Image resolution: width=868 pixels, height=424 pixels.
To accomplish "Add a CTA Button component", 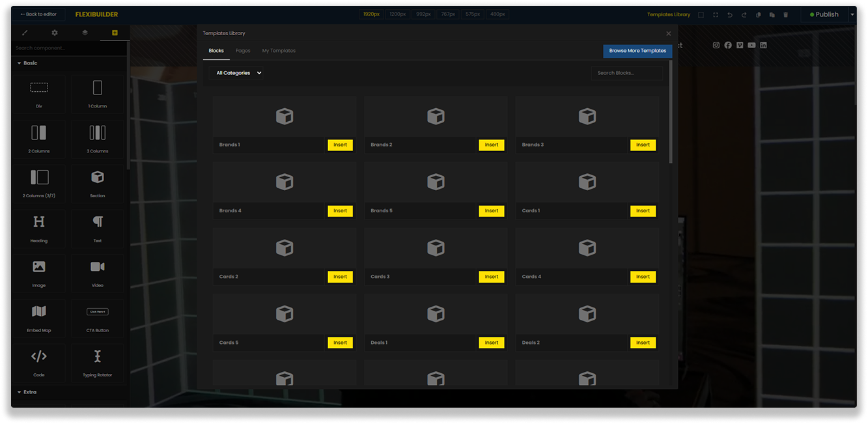I will 98,318.
